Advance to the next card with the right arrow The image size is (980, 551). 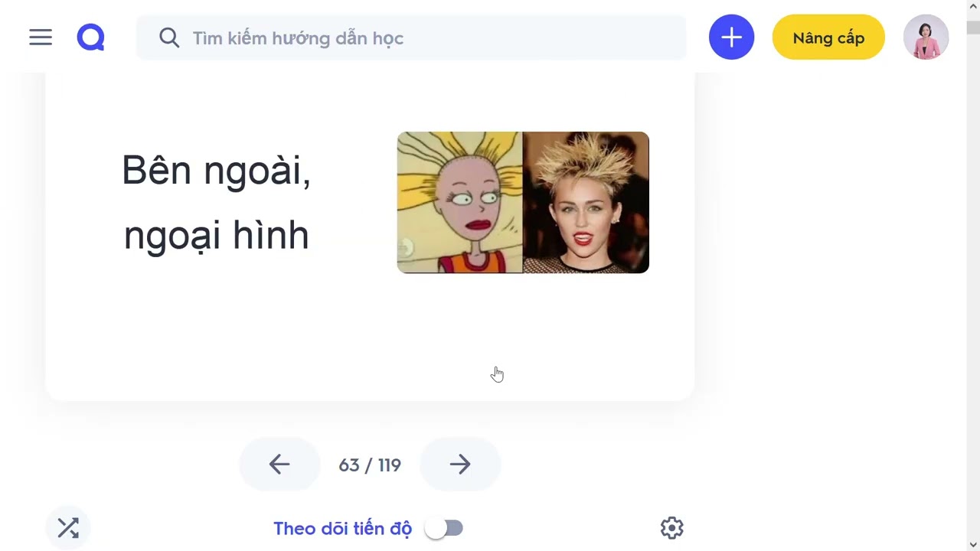(x=460, y=465)
